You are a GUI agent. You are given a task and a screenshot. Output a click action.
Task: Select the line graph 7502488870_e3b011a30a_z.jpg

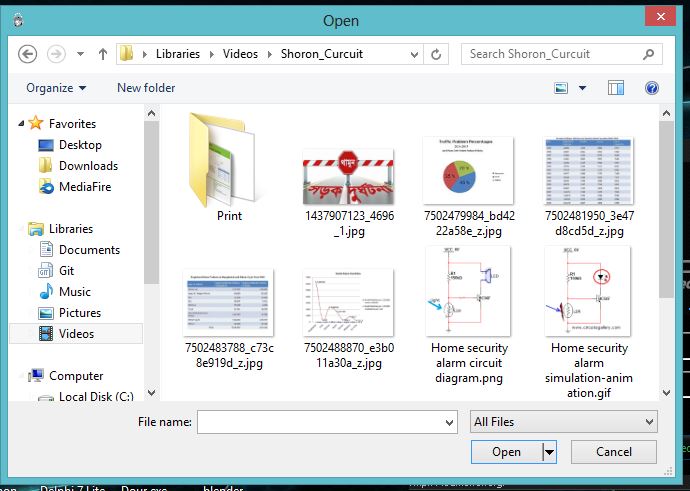[349, 303]
